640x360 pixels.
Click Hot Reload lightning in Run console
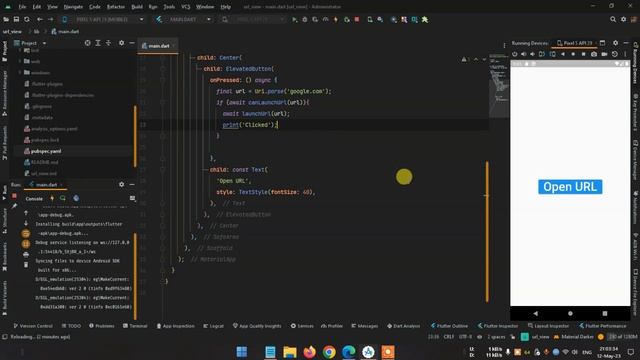pos(52,198)
